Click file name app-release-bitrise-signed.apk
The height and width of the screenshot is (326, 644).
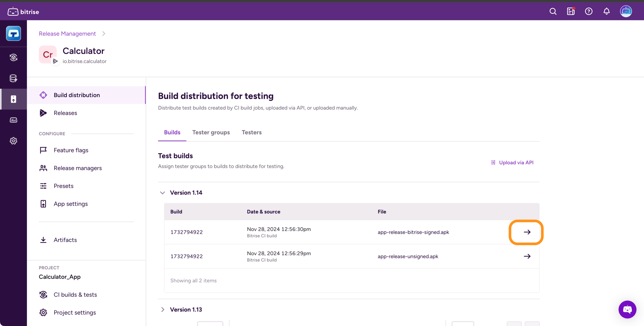(413, 232)
